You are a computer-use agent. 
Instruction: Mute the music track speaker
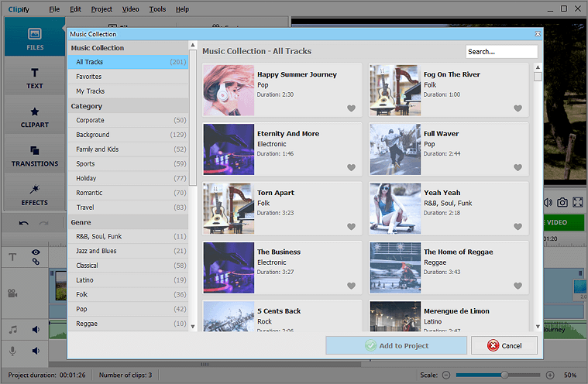coord(36,329)
